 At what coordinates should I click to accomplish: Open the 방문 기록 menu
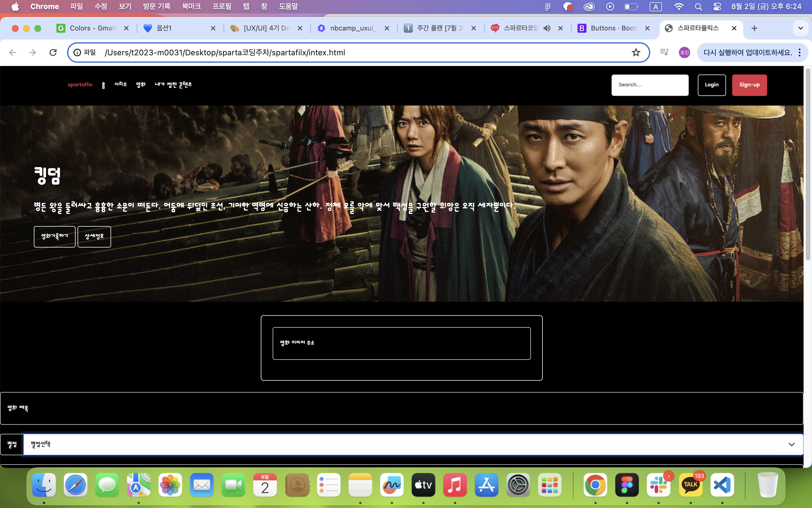[x=157, y=6]
